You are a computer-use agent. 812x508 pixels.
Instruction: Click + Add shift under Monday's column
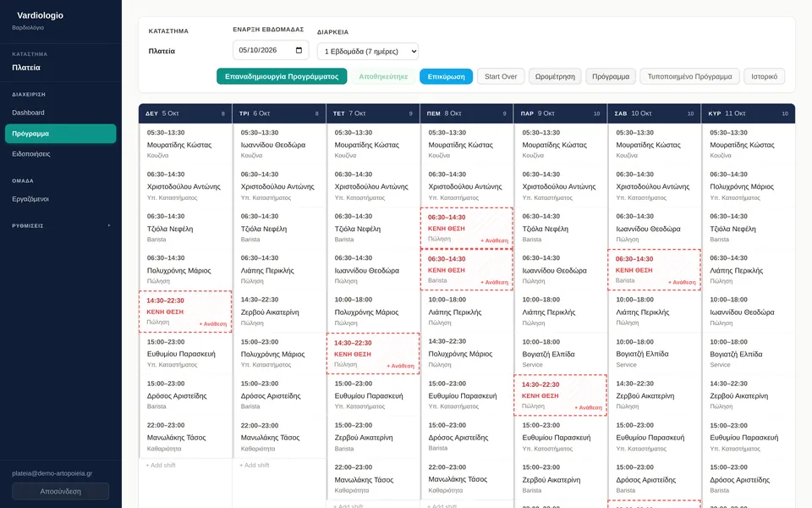point(161,465)
